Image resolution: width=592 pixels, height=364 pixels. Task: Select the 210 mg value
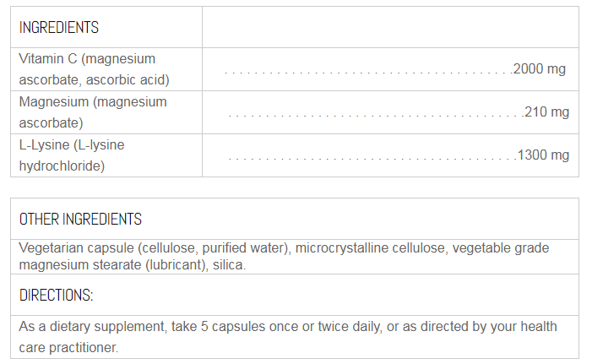[x=546, y=111]
